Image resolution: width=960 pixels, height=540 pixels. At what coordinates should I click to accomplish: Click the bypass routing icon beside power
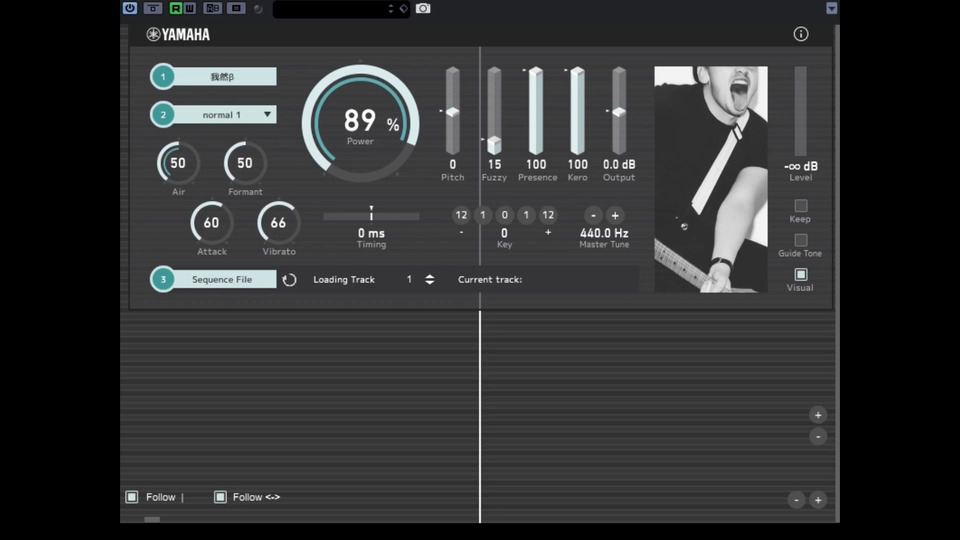pos(152,8)
